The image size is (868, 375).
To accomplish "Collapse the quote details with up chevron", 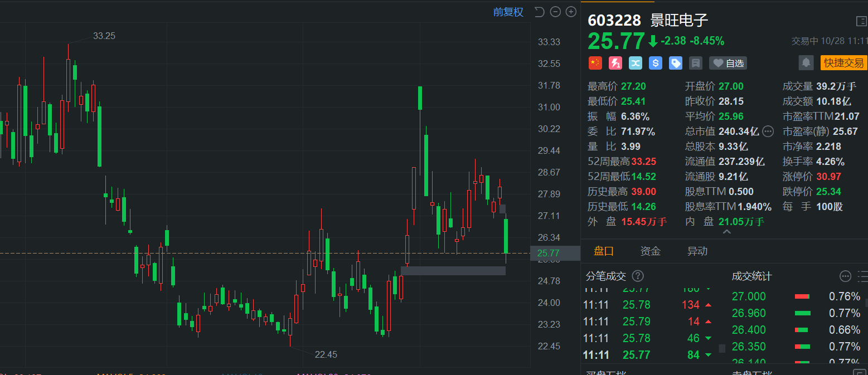I will pos(726,231).
